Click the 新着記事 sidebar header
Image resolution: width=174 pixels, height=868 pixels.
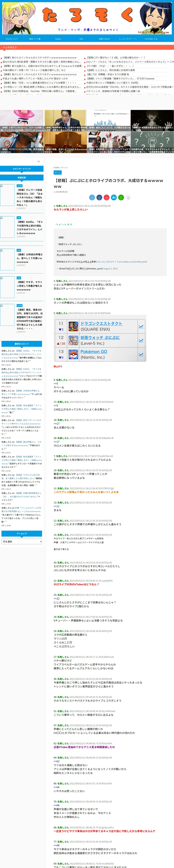22,178
